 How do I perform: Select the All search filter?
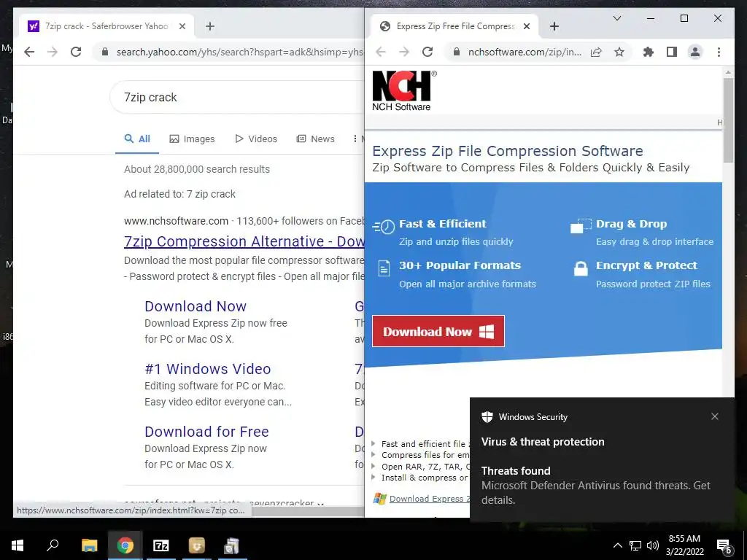point(137,139)
